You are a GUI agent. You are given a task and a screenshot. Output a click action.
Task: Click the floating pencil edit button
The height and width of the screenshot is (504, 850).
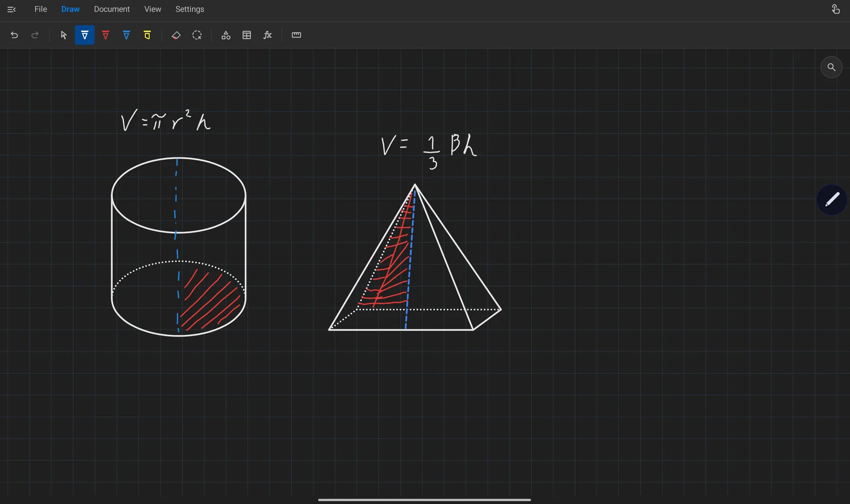(x=832, y=200)
